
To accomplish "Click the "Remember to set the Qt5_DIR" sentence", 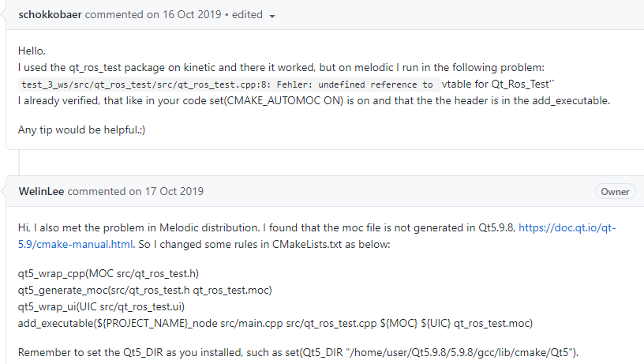I will 301,352.
